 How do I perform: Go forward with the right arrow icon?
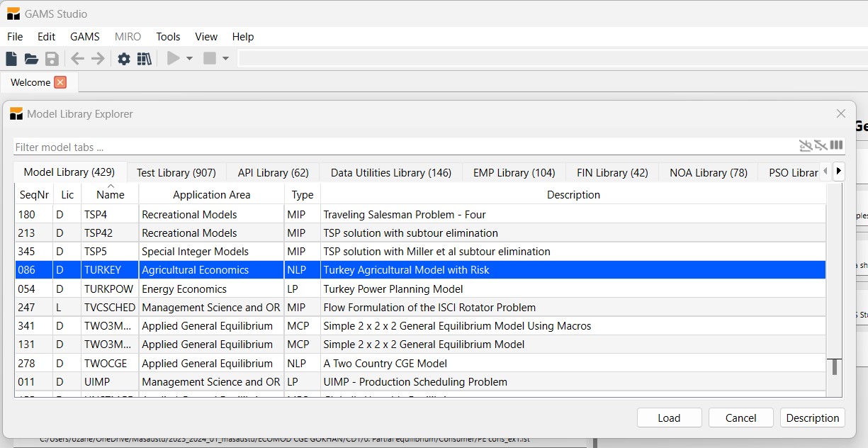tap(98, 59)
